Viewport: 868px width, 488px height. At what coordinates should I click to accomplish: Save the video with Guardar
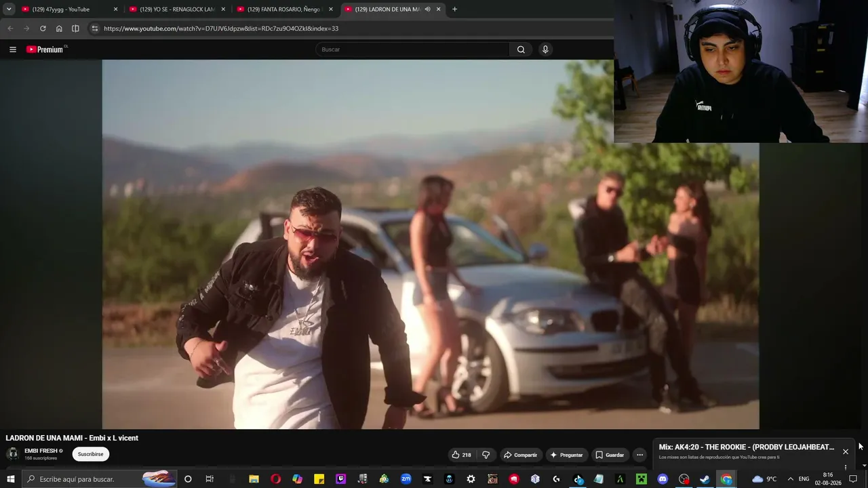pos(610,455)
